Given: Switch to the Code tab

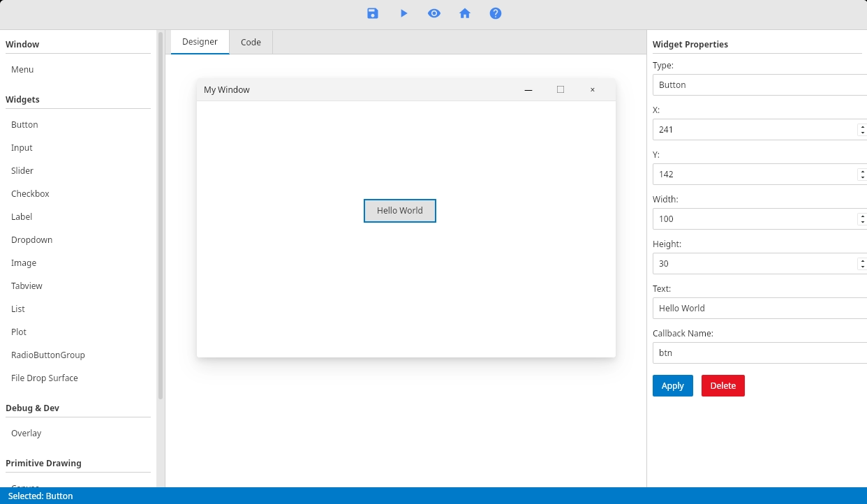Looking at the screenshot, I should click(251, 43).
